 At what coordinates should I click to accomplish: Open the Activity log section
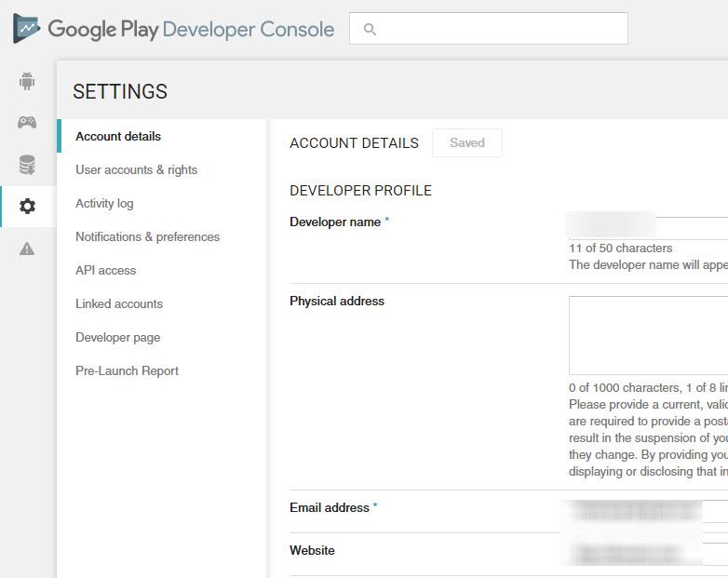pos(104,203)
